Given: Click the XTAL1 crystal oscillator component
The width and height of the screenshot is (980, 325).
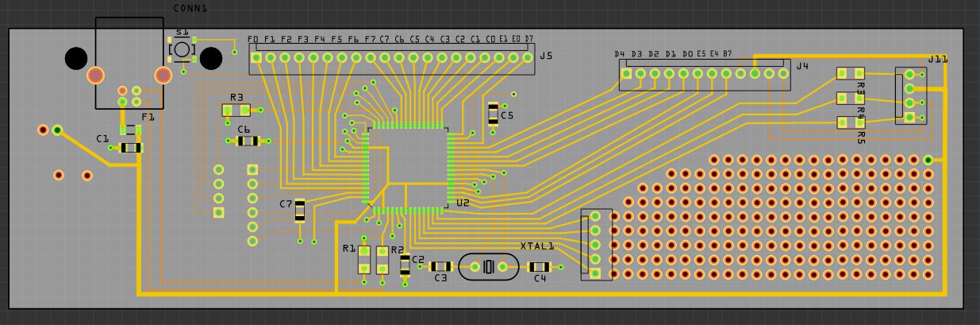Looking at the screenshot, I should point(489,267).
